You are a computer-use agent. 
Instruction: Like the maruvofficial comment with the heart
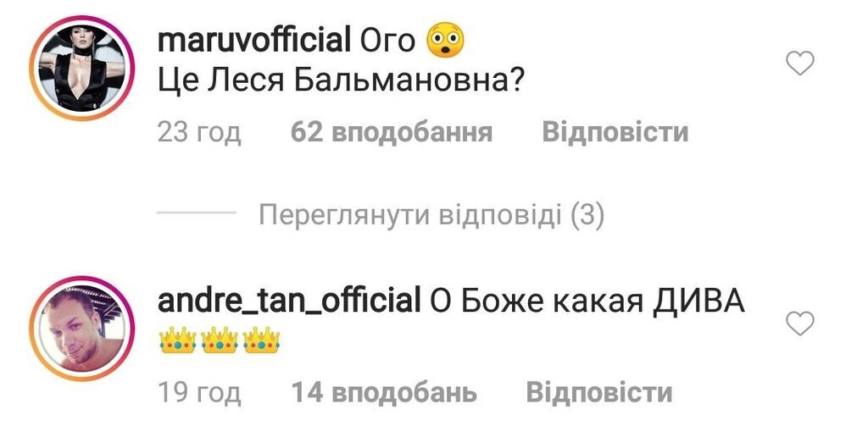(800, 63)
